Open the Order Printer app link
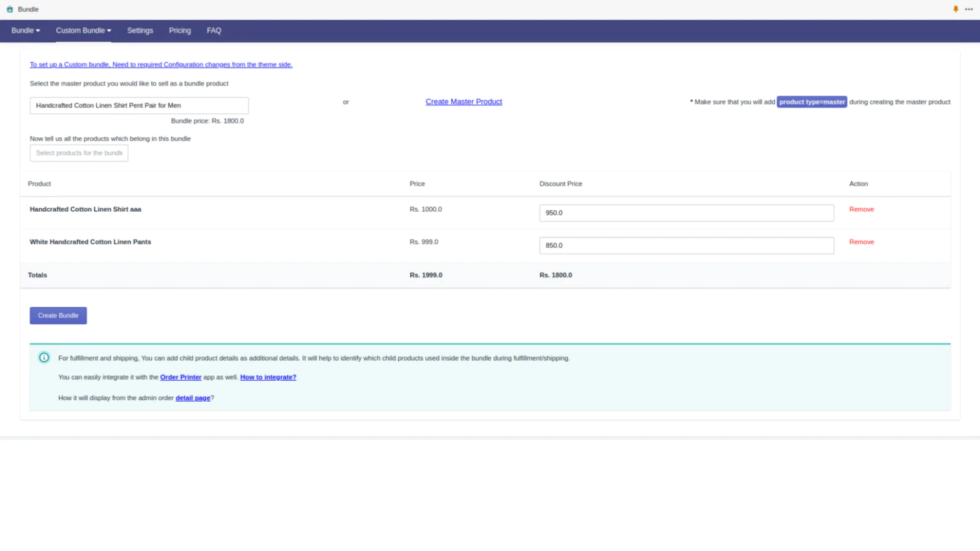Image resolution: width=980 pixels, height=551 pixels. coord(181,377)
